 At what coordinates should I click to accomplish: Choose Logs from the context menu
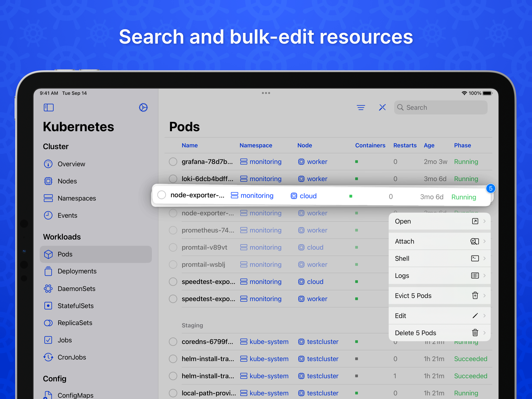tap(439, 275)
